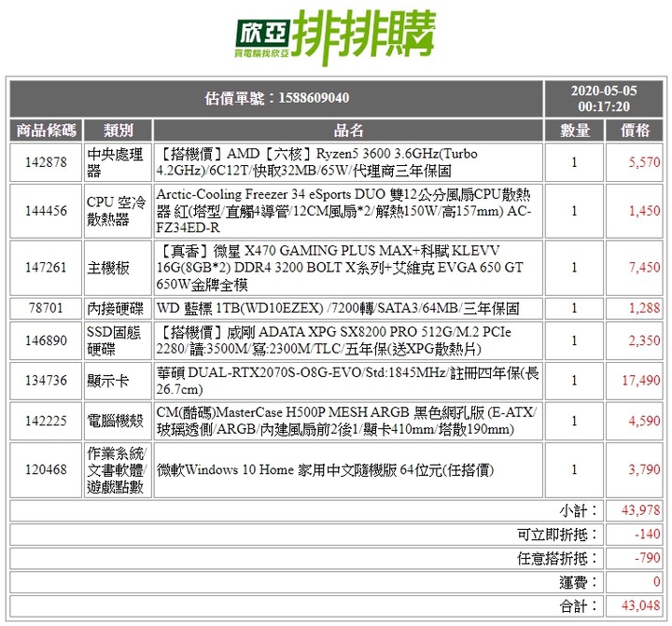Click the price 7,450
Viewport: 672px width, 626px height.
644,268
